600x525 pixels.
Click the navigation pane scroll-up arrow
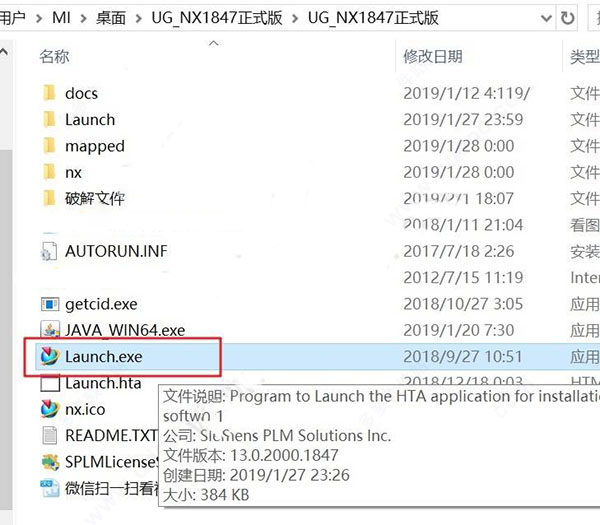[4, 52]
